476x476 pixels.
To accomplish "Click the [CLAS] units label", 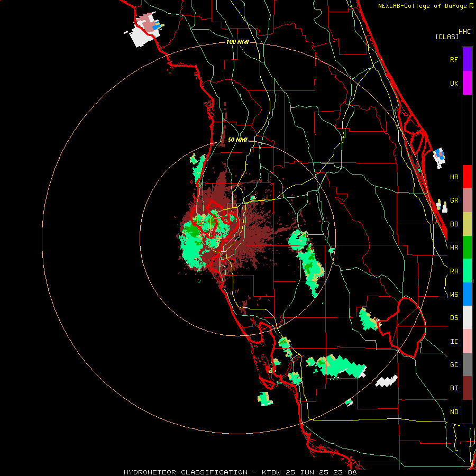I will coord(447,36).
